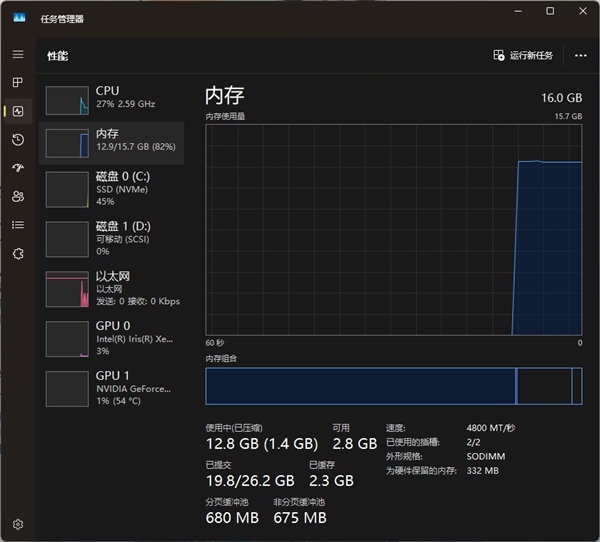This screenshot has height=542, width=600.
Task: Select CPU in the performance list
Action: tap(111, 98)
